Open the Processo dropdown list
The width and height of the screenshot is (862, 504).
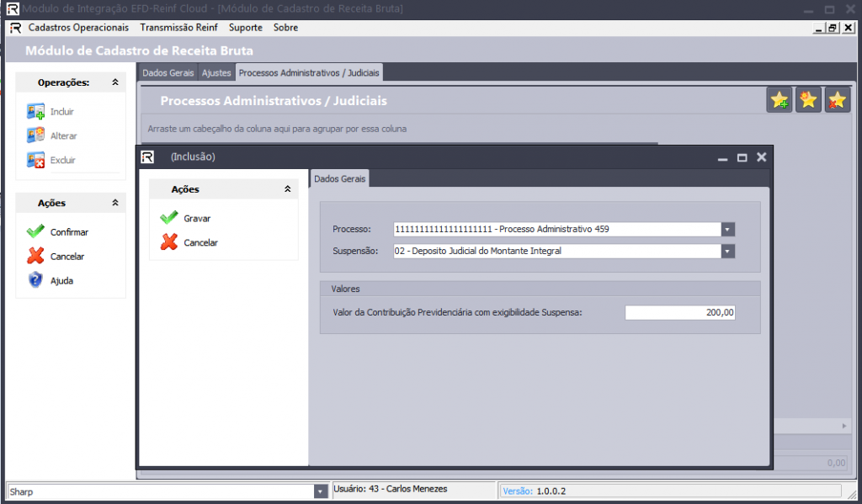727,229
